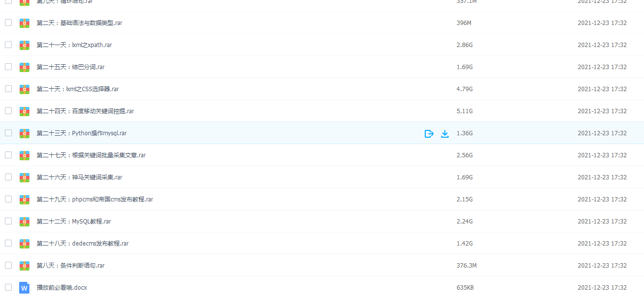Download 第二十三天：Python操作mysql.rar with the download icon
Image resolution: width=644 pixels, height=298 pixels.
point(445,133)
